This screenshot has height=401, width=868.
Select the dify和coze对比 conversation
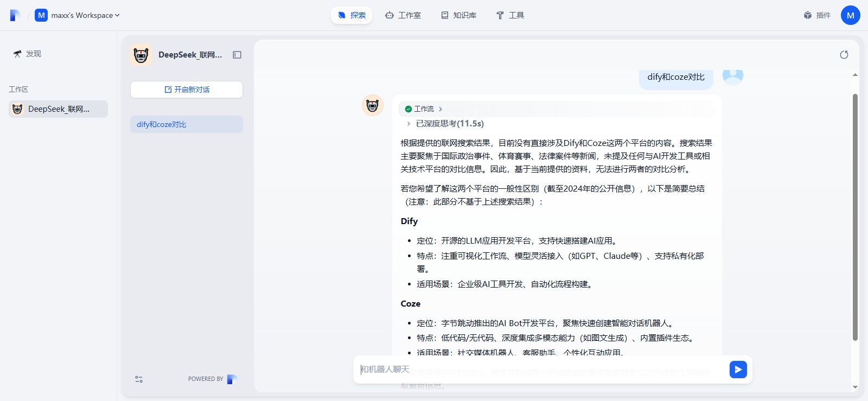pyautogui.click(x=187, y=124)
